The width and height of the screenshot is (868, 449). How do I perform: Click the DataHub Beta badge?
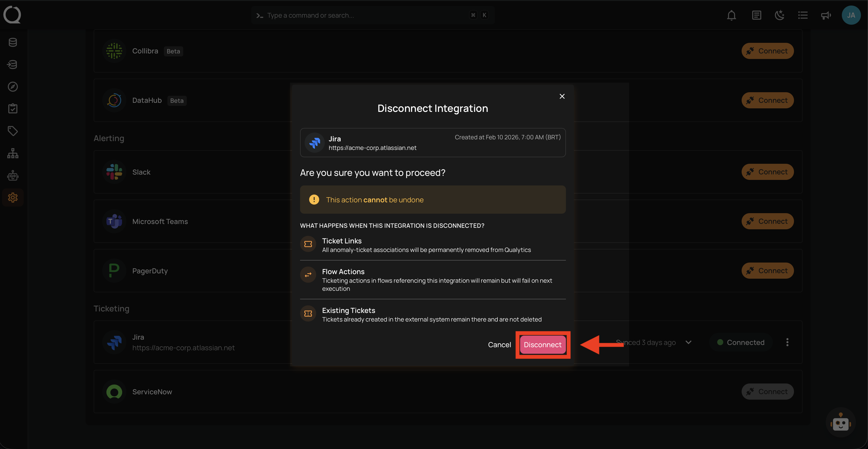176,101
